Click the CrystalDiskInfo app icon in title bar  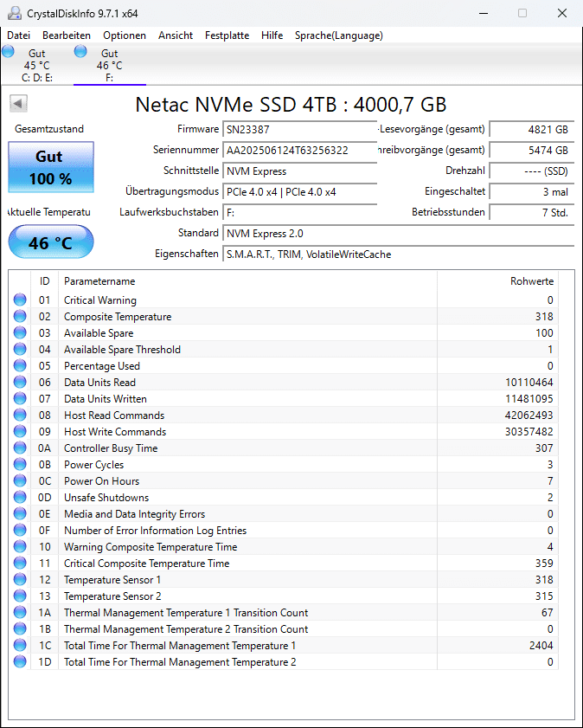coord(14,13)
